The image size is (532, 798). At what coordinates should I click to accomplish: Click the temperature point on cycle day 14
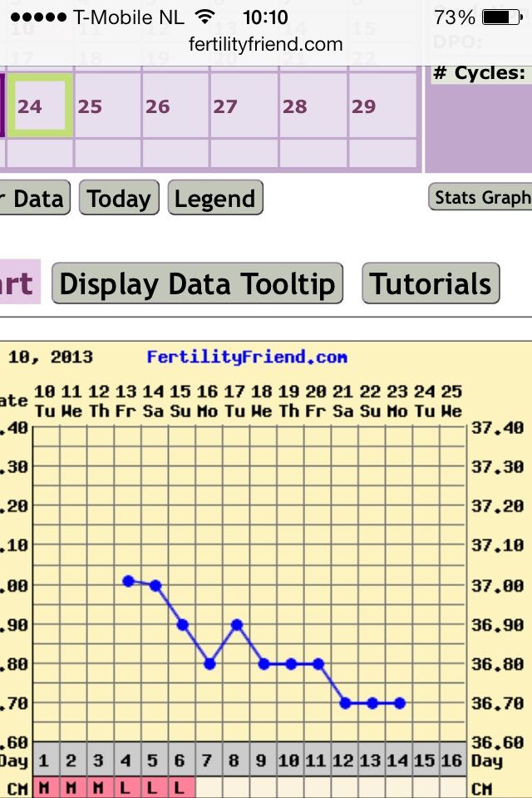pyautogui.click(x=400, y=703)
